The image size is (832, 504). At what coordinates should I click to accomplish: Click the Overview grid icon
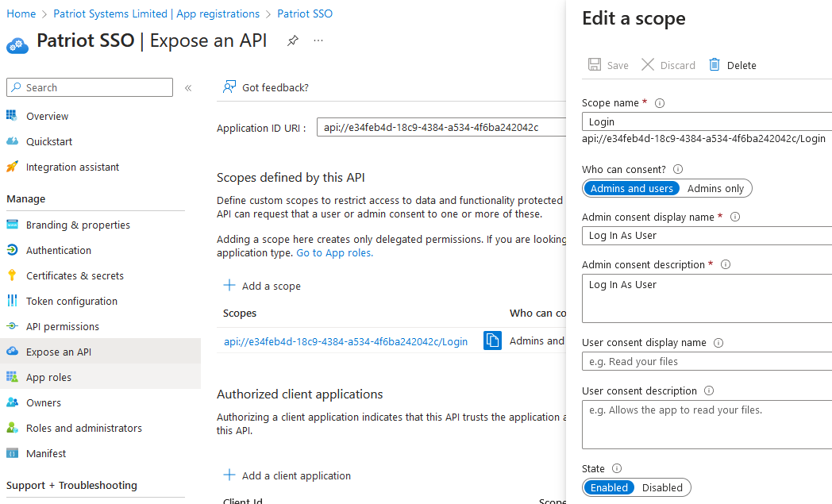(12, 115)
